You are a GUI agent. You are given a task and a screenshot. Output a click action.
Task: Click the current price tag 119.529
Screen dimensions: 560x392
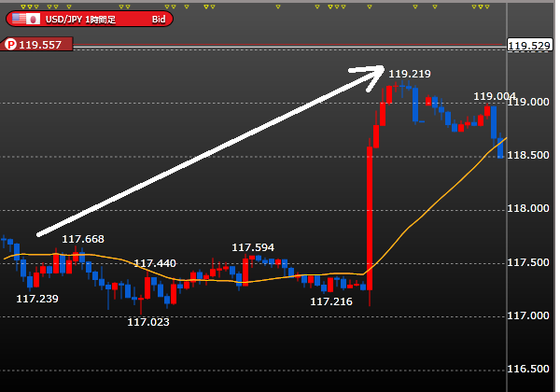pos(529,46)
